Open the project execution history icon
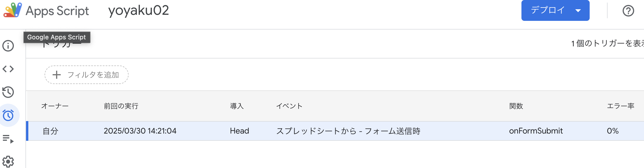The width and height of the screenshot is (644, 168). pyautogui.click(x=8, y=92)
